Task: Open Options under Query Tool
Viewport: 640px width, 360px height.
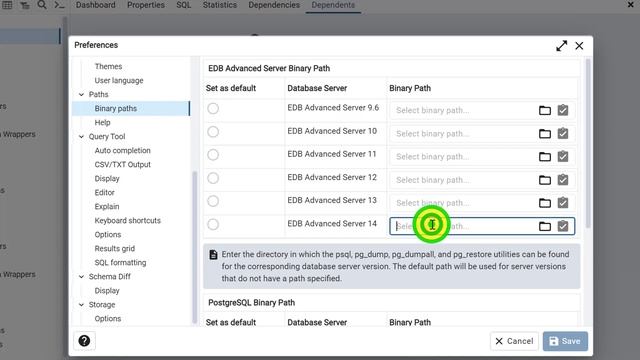Action: (x=108, y=235)
